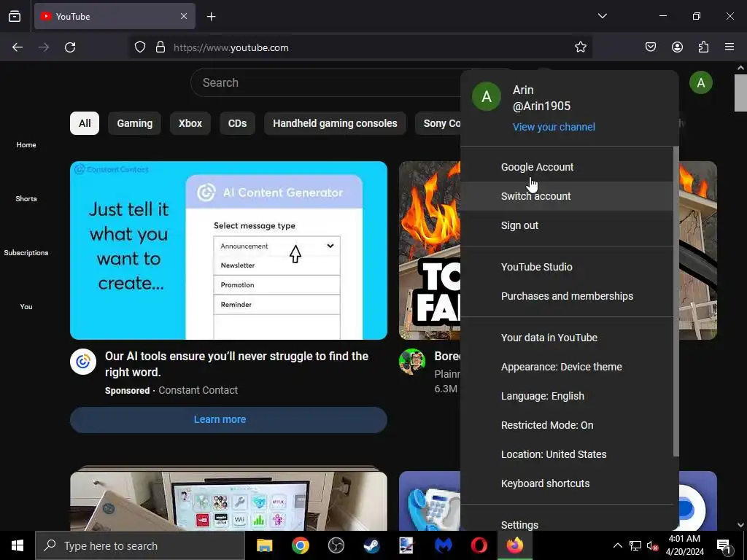Show hidden system tray icons

click(617, 545)
